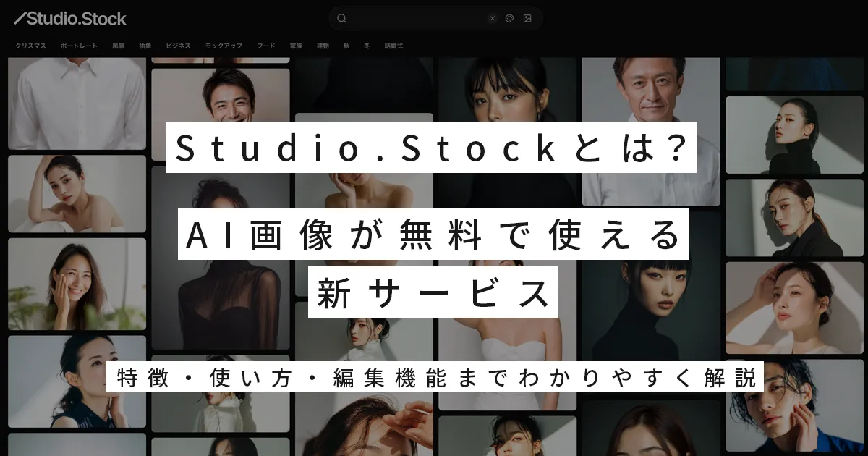Image resolution: width=868 pixels, height=456 pixels.
Task: Select the 結婚式 category tab
Action: tap(394, 45)
